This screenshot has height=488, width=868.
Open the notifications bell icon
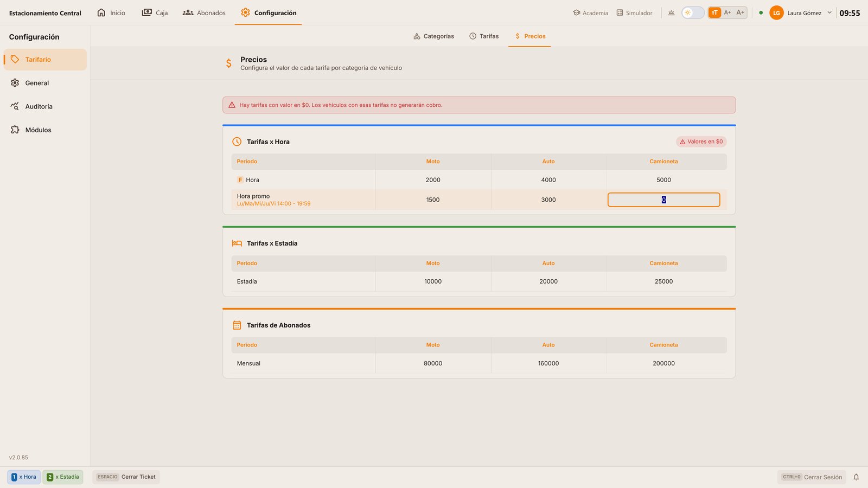tap(856, 477)
